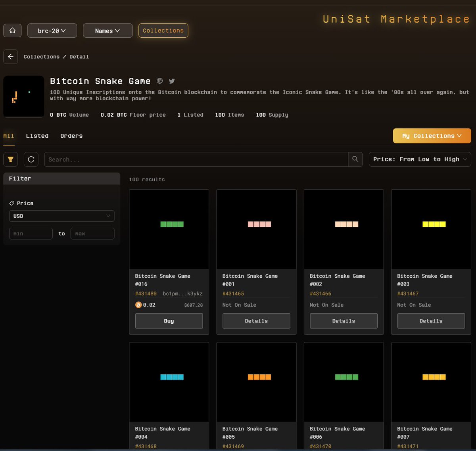
Task: Click inscription number #431465
Action: 233,294
